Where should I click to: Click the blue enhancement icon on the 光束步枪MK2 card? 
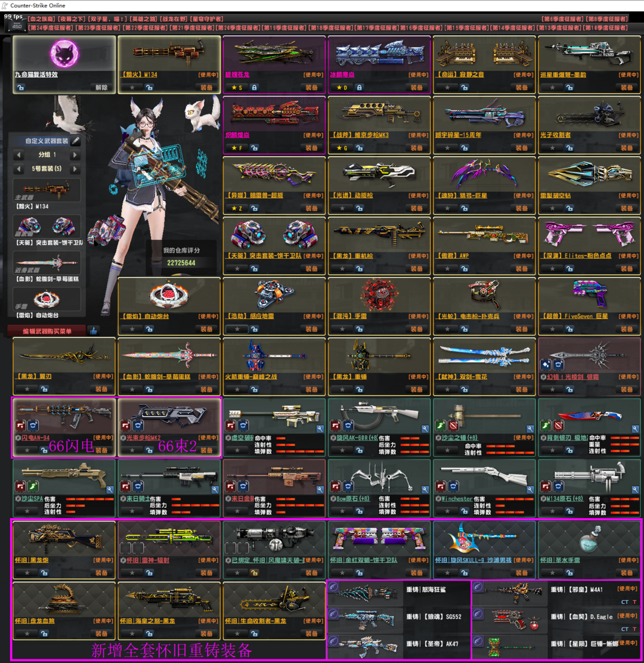pyautogui.click(x=138, y=425)
